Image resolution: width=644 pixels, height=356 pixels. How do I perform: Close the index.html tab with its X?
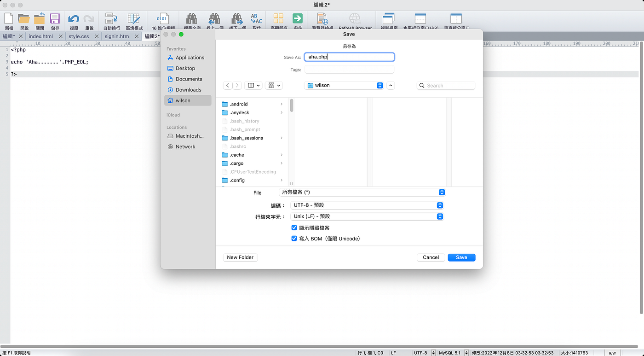click(x=61, y=36)
